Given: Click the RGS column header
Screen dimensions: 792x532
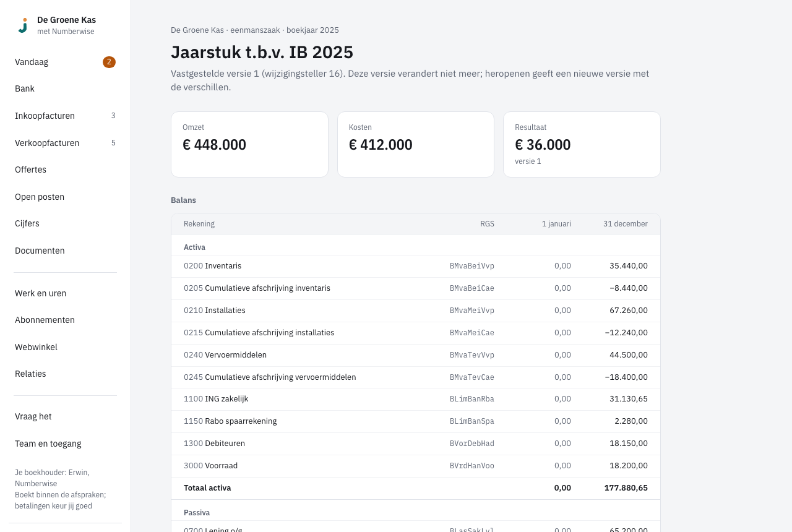Looking at the screenshot, I should tap(487, 224).
